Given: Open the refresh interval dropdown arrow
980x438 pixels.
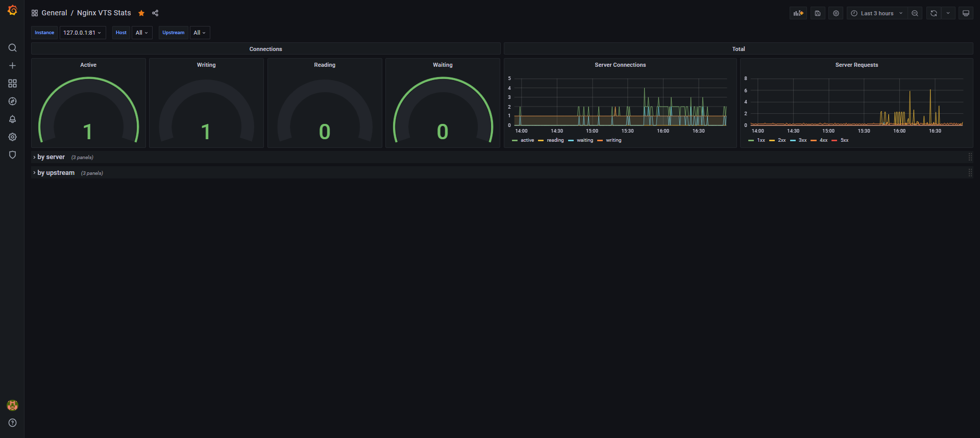Looking at the screenshot, I should 948,13.
